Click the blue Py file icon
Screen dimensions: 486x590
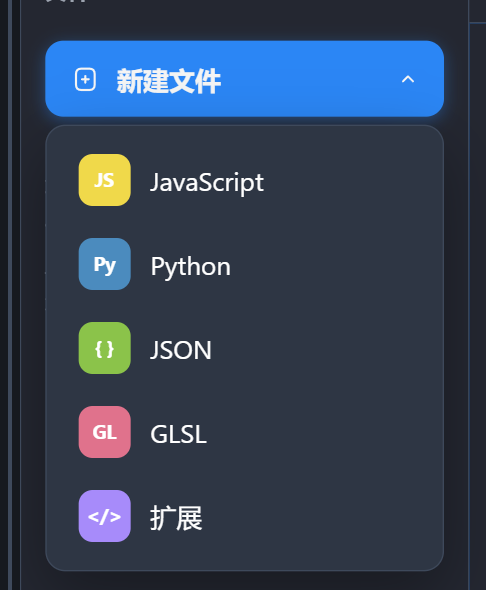click(105, 264)
